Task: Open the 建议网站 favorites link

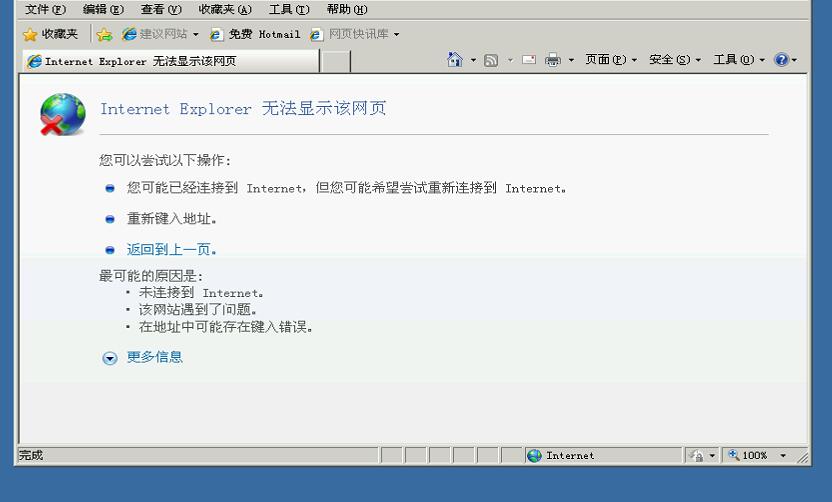Action: (154, 34)
